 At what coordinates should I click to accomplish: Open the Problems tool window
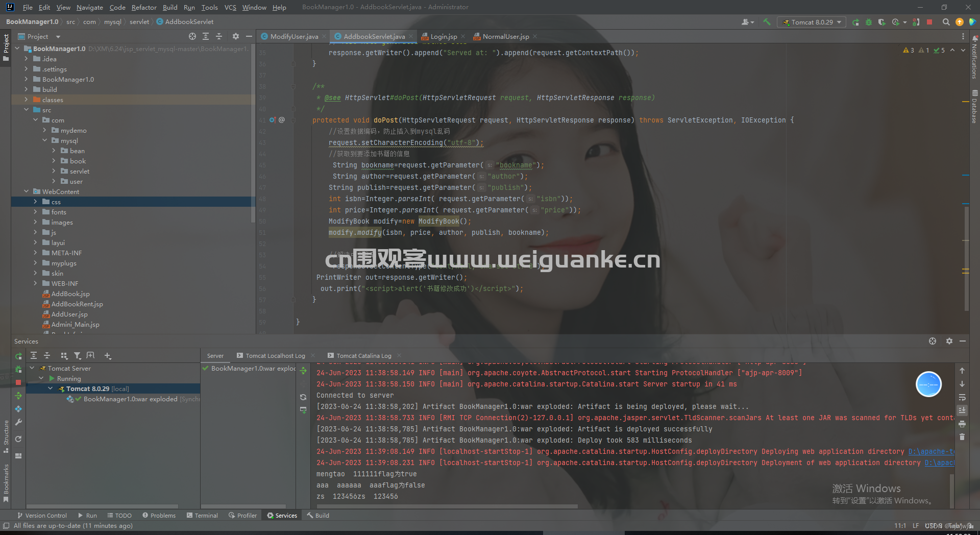point(159,516)
